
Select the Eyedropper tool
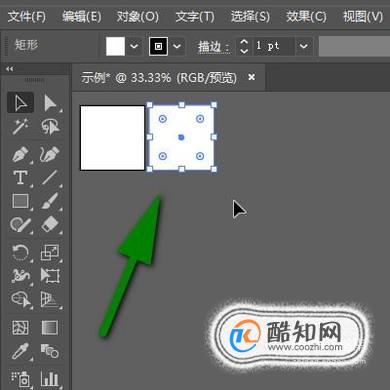[x=20, y=352]
